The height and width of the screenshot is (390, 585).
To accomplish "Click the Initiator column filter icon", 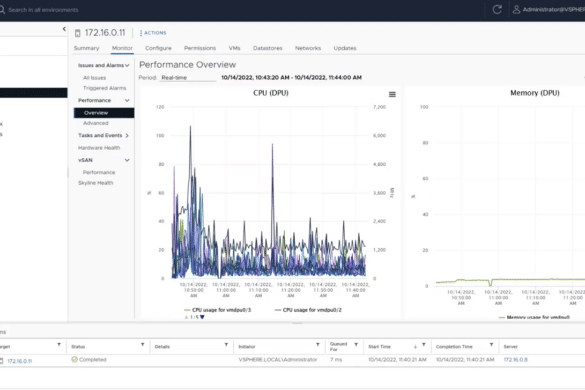I will point(318,345).
